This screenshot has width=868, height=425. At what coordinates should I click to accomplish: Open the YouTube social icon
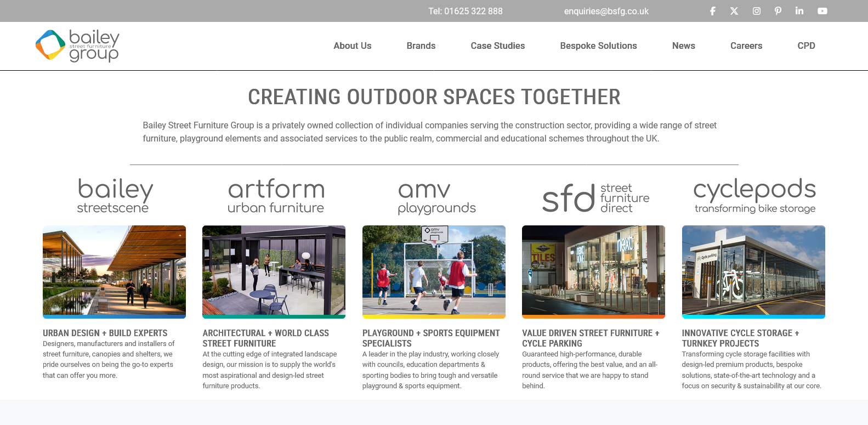click(822, 11)
